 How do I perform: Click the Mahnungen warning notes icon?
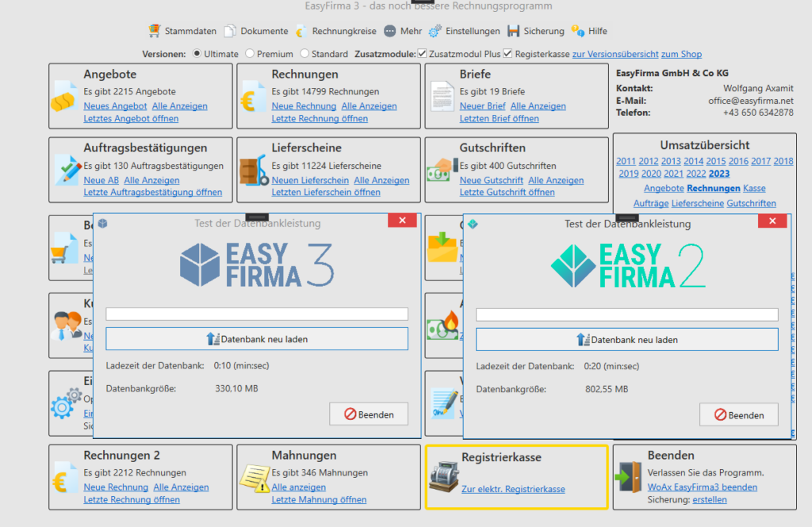point(255,478)
